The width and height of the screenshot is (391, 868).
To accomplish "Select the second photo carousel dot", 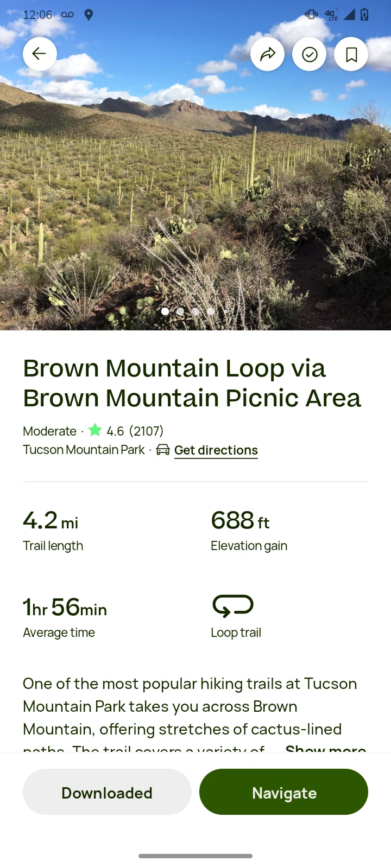I will pos(180,311).
